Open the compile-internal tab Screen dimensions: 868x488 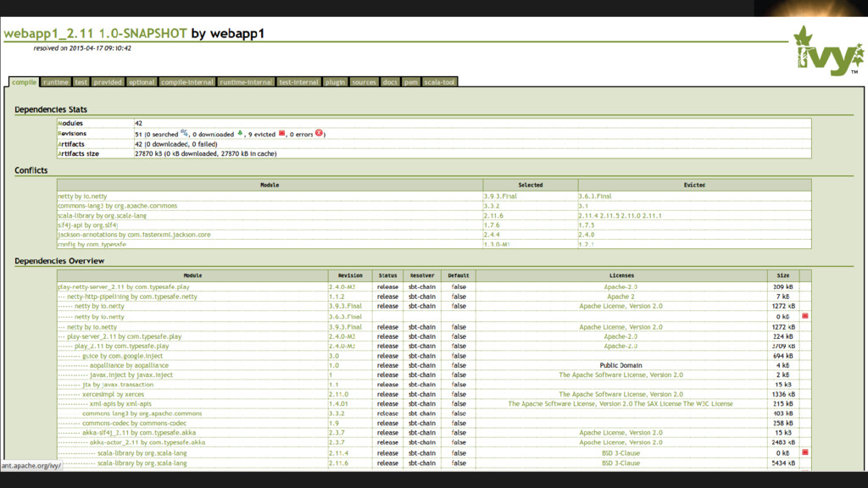pos(187,82)
